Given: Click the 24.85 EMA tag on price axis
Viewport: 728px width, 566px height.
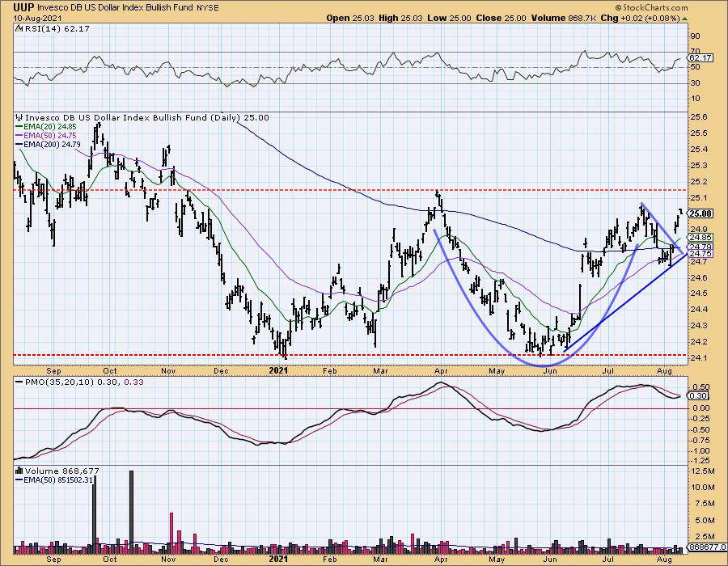Looking at the screenshot, I should (701, 237).
